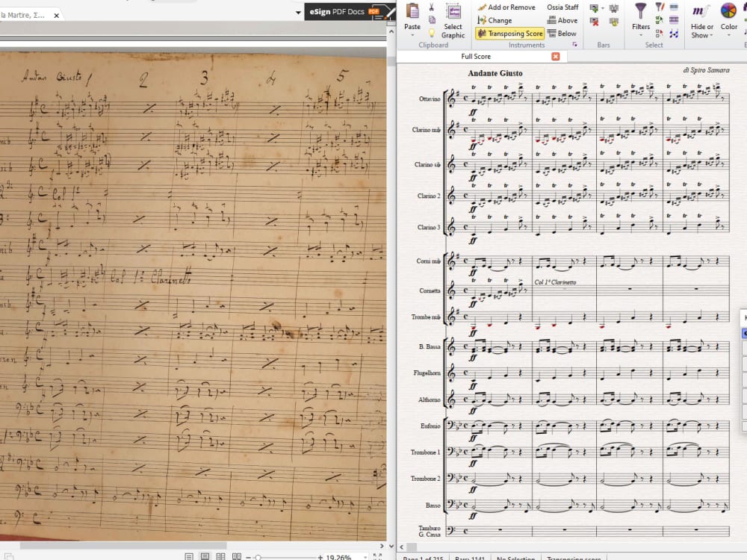Screen dimensions: 747x560
Task: Click the Join bars icon
Action: (x=614, y=22)
